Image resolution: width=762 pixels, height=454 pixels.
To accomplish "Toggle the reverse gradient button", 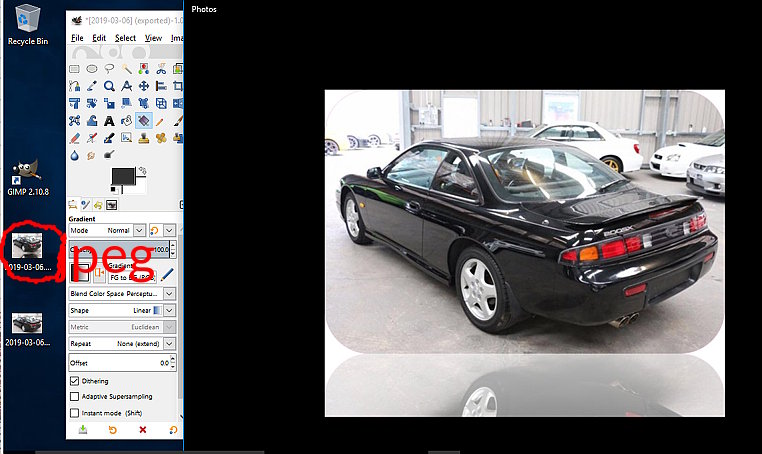I will point(99,273).
